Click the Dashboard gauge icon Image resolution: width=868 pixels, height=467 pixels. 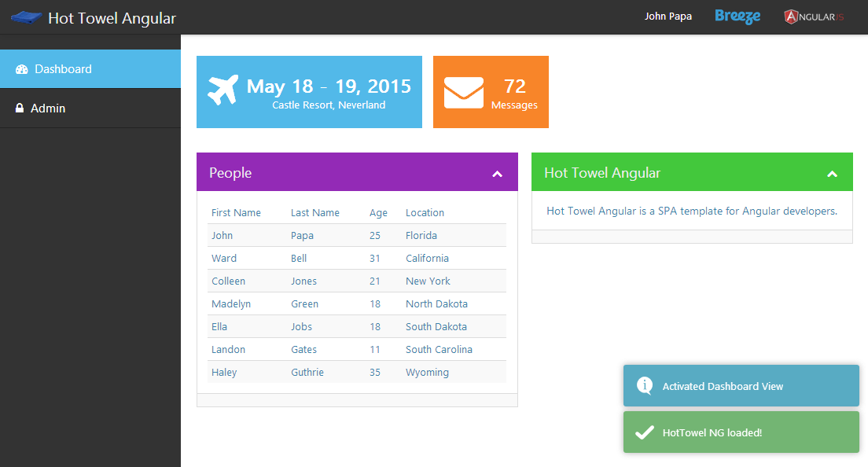[21, 69]
